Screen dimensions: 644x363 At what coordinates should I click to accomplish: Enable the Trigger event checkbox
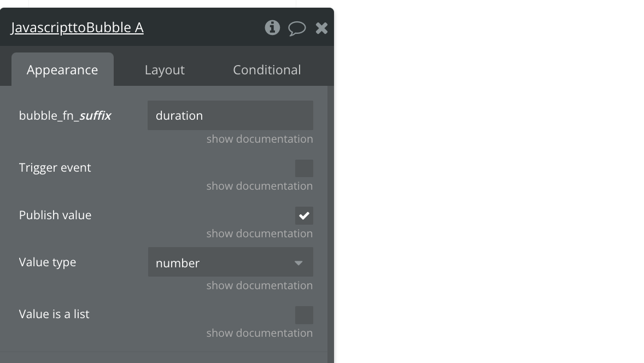pyautogui.click(x=304, y=168)
